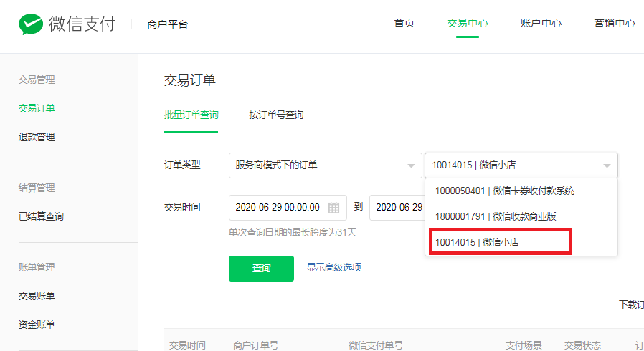The image size is (644, 351).
Task: Open 交易账单 in the left sidebar
Action: (x=37, y=296)
